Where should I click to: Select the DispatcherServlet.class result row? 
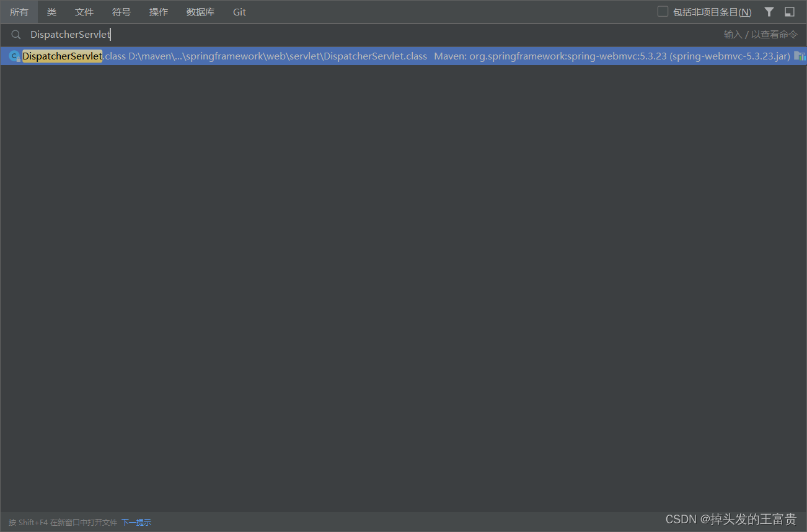coord(403,56)
